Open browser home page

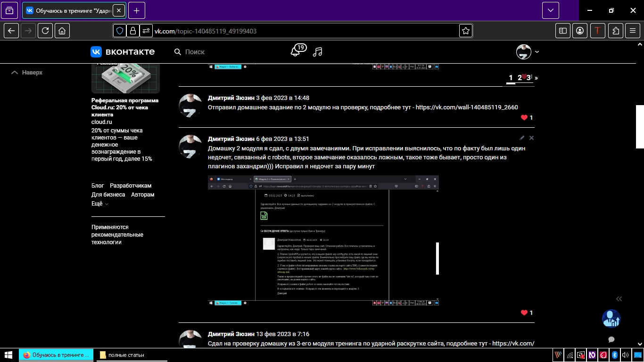[x=62, y=31]
